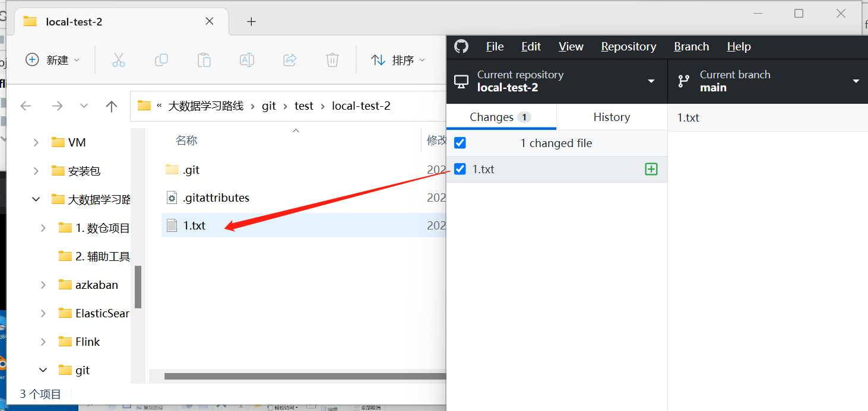This screenshot has width=868, height=411.
Task: Open the Help menu in GitHub Desktop
Action: pos(739,46)
